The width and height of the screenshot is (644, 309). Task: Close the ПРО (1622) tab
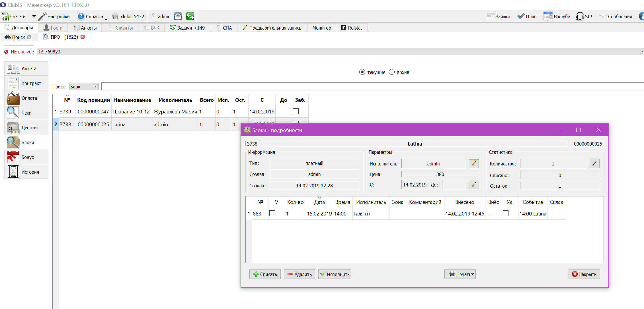point(83,37)
